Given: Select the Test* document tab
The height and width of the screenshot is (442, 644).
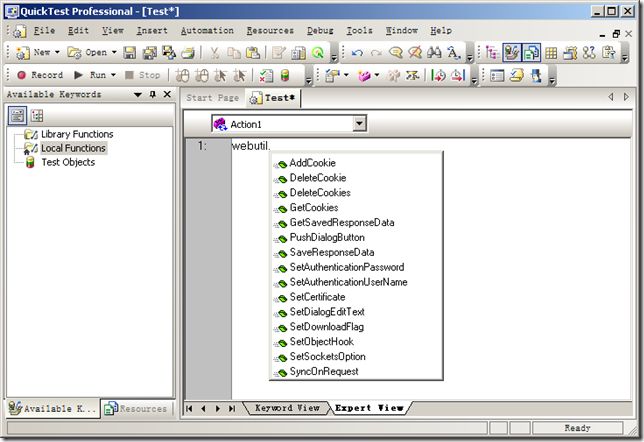Looking at the screenshot, I should [273, 98].
